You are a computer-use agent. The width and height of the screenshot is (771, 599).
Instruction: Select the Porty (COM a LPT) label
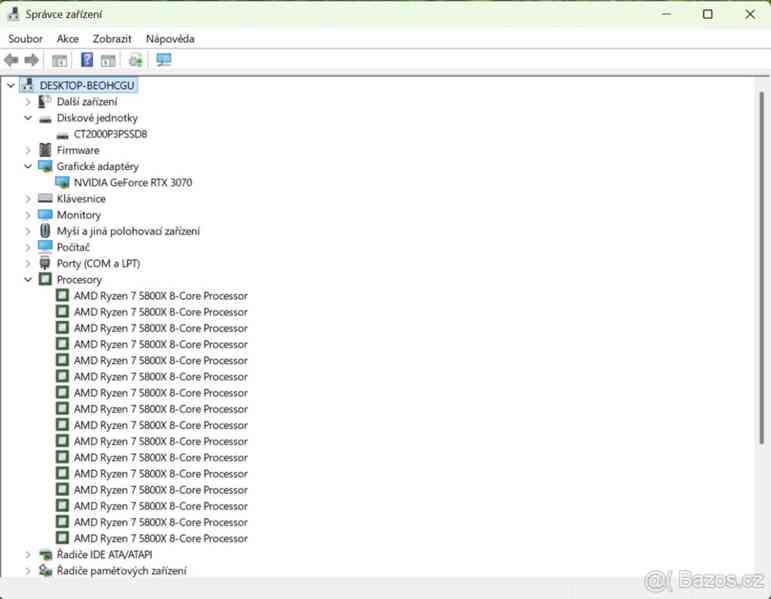coord(98,263)
